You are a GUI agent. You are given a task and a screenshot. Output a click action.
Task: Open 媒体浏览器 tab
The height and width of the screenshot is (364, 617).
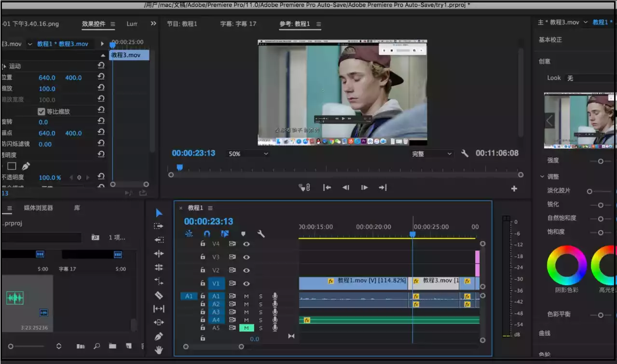[39, 208]
